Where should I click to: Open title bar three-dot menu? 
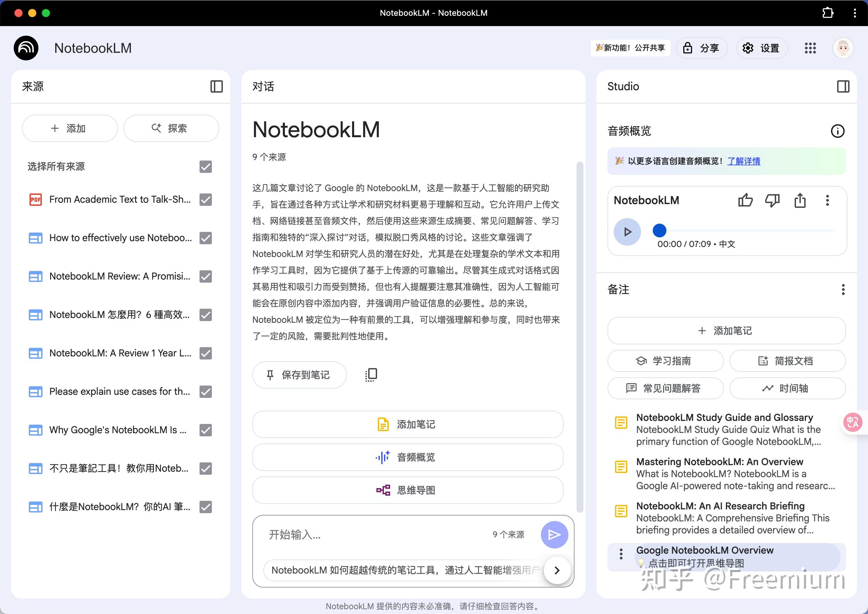pyautogui.click(x=855, y=13)
